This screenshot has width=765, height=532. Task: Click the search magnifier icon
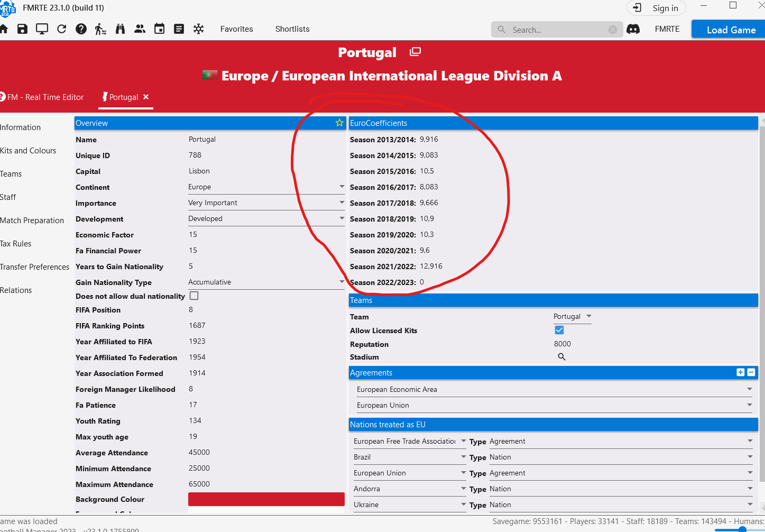[501, 30]
